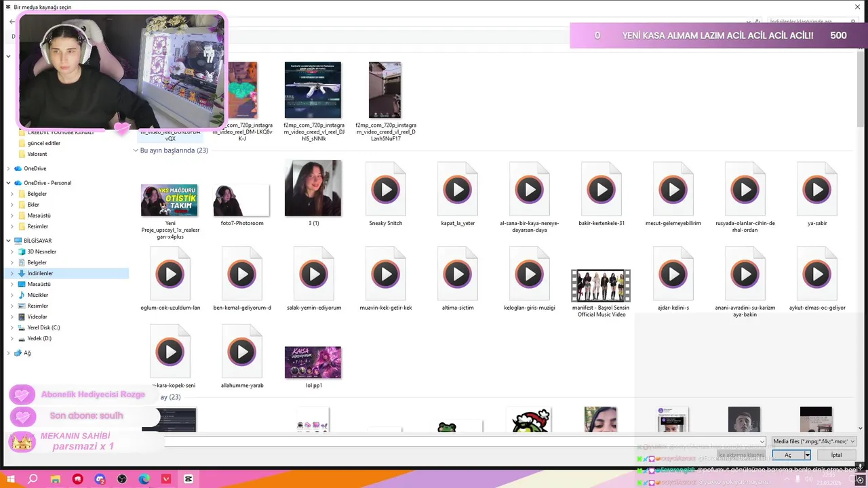Select the kapat_la_yeter media file
Screen dimensions: 868x488
coord(458,195)
